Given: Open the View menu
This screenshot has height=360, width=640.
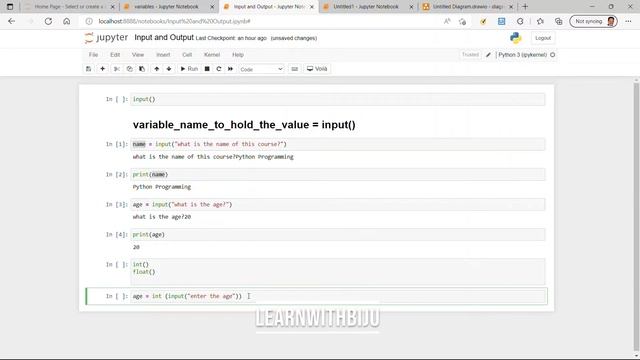Looking at the screenshot, I should pos(138,55).
